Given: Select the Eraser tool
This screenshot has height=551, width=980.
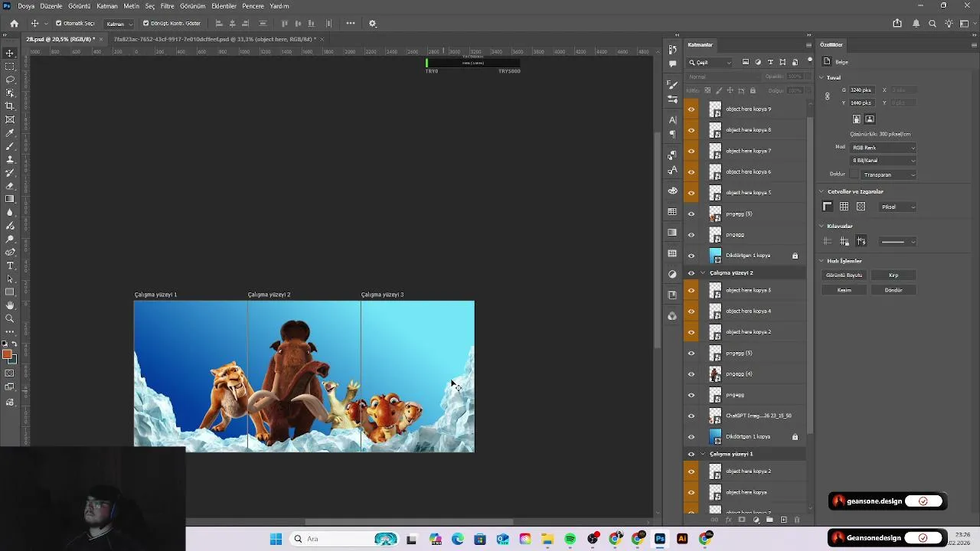Looking at the screenshot, I should coord(10,186).
